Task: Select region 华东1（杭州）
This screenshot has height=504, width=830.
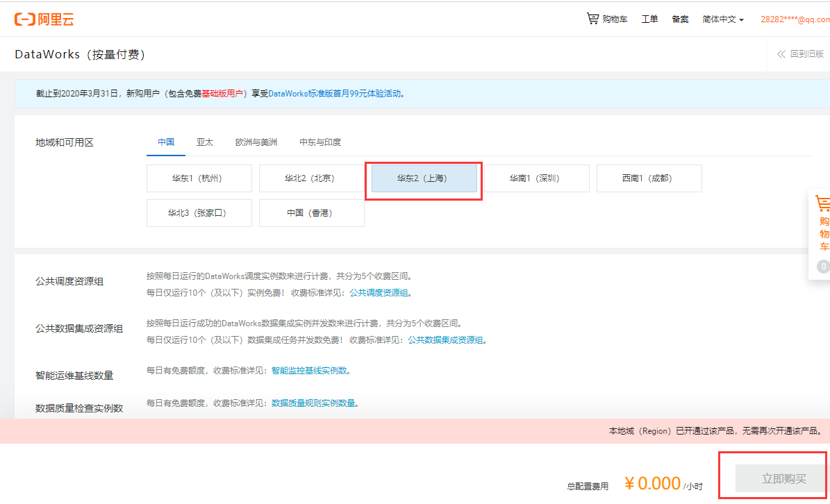Action: click(199, 178)
